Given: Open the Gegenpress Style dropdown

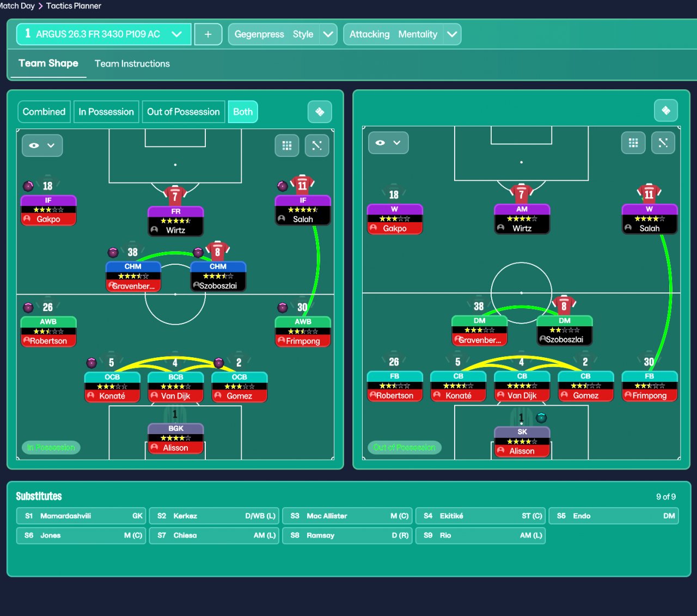Looking at the screenshot, I should (283, 34).
